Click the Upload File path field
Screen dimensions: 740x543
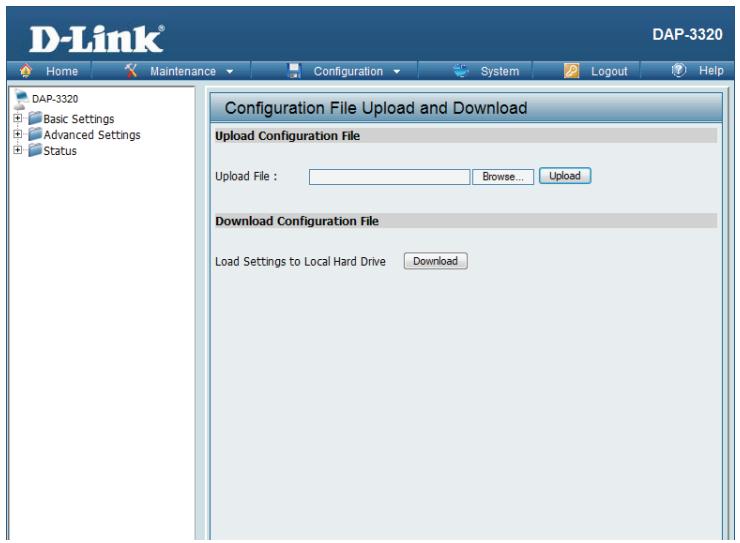pyautogui.click(x=389, y=177)
